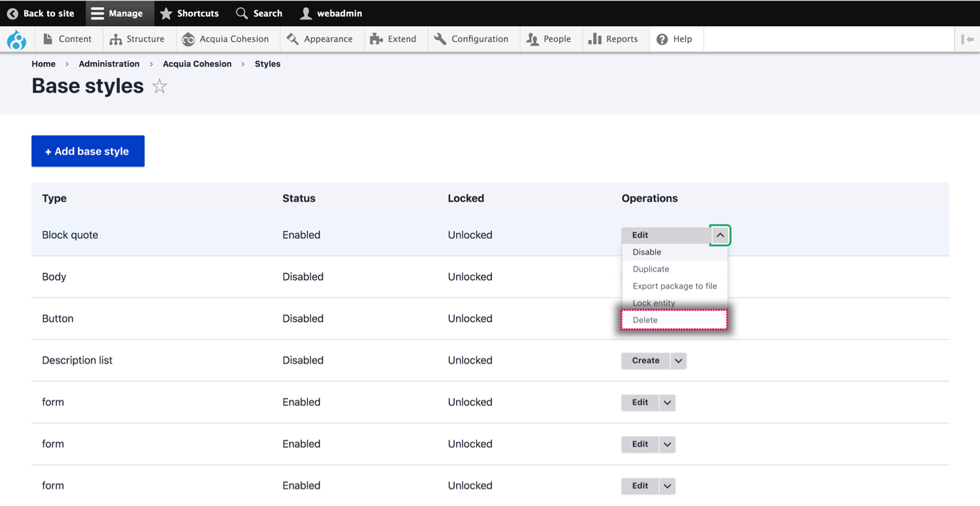Click the Shortcuts label in top bar

198,13
